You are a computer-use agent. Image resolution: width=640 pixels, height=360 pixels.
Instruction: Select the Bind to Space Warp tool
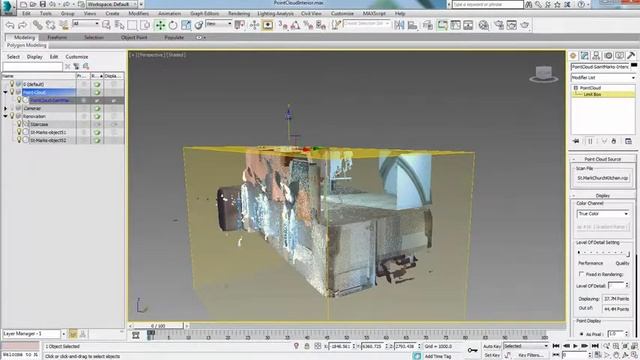tap(64, 25)
